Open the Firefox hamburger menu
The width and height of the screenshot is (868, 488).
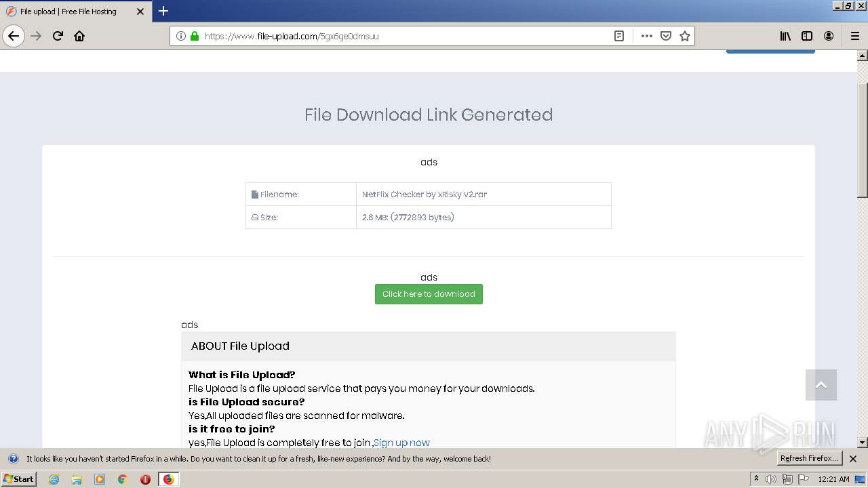tap(854, 36)
